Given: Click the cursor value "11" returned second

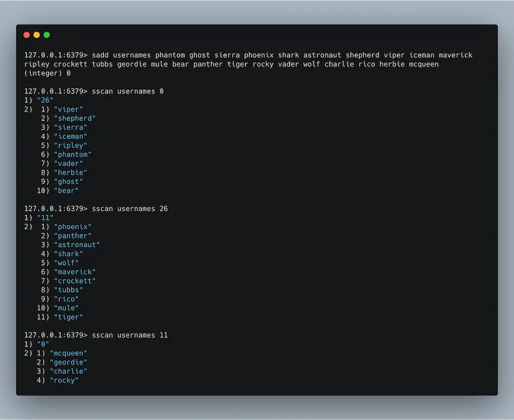Looking at the screenshot, I should (x=45, y=217).
